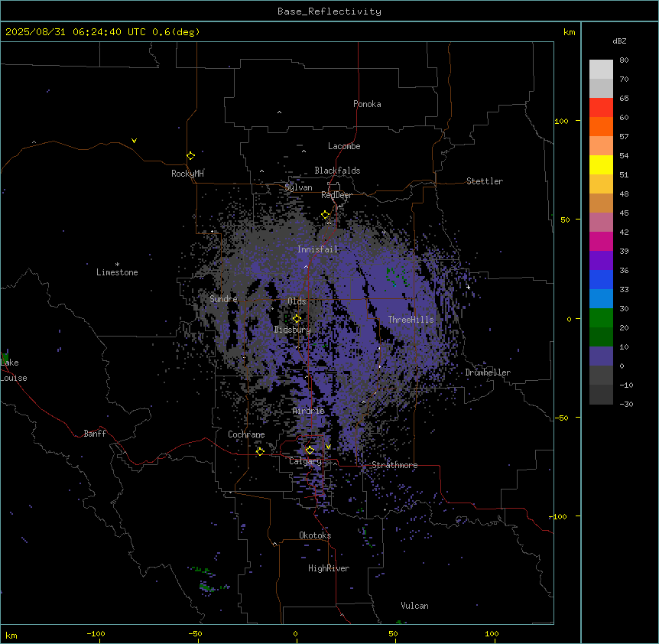This screenshot has height=644, width=659.
Task: Click the Calgary city label
Action: (305, 461)
